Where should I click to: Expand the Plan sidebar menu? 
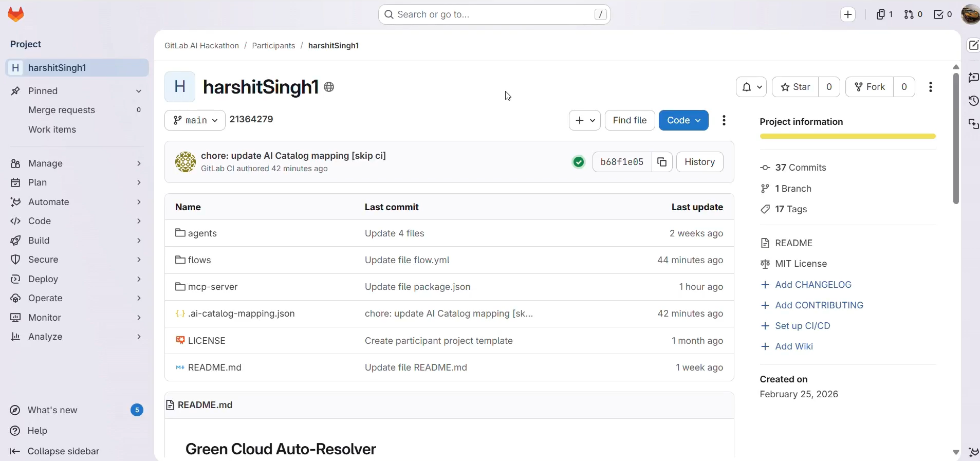pos(77,182)
